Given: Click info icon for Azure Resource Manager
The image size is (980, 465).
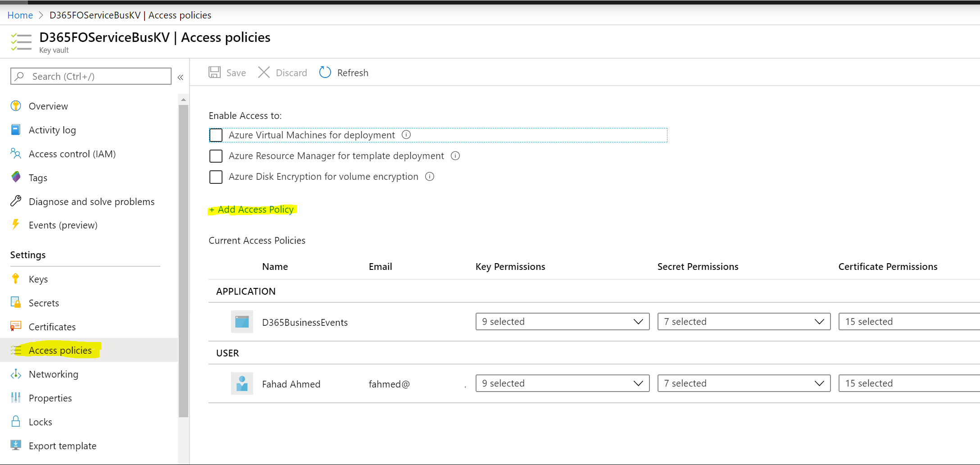Looking at the screenshot, I should pos(455,156).
